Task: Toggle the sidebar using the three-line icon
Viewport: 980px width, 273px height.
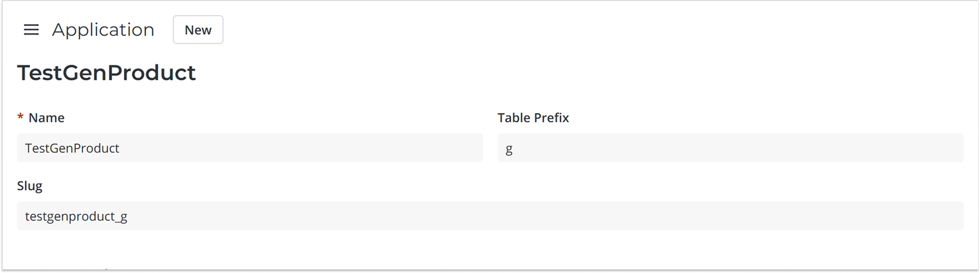Action: (x=31, y=30)
